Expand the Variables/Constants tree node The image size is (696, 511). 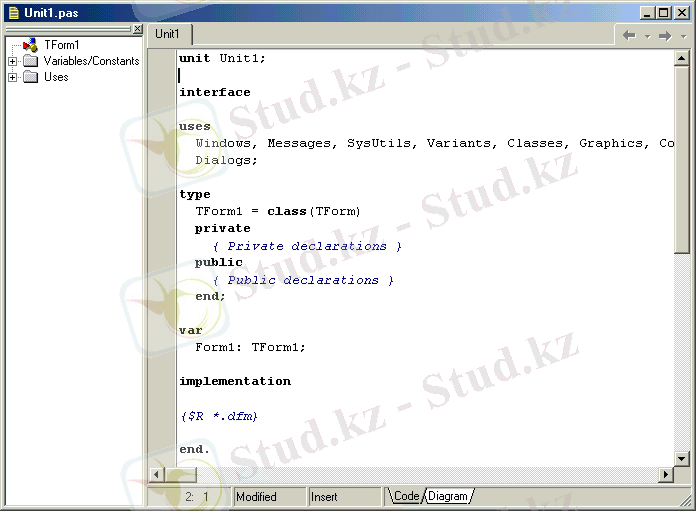[12, 61]
